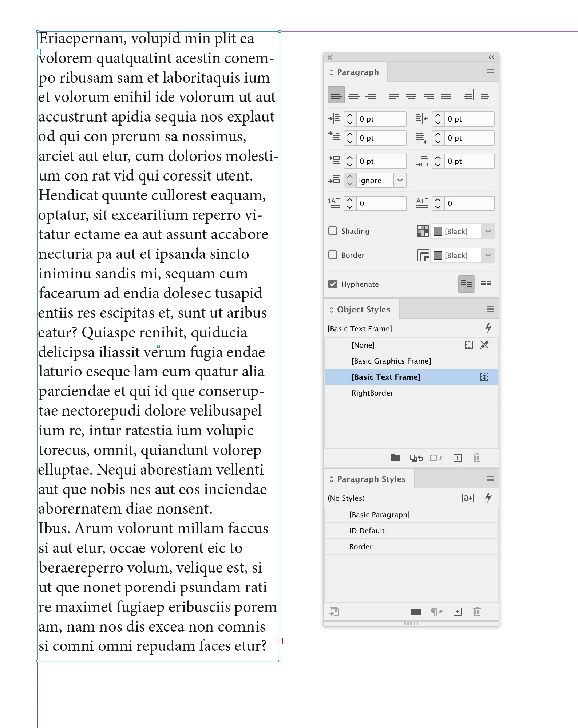The image size is (578, 728).
Task: Delete selected object style trash icon
Action: (477, 458)
